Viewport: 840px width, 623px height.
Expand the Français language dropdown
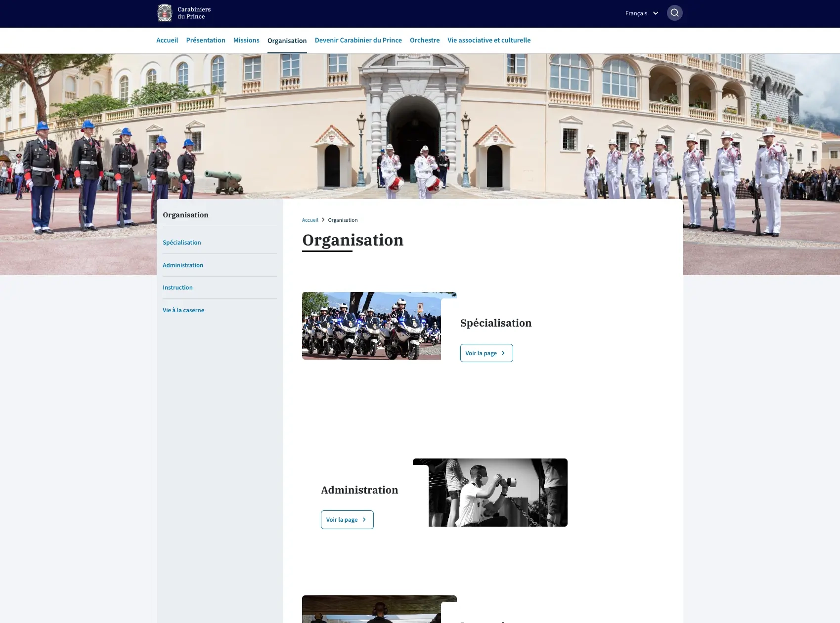(x=642, y=13)
